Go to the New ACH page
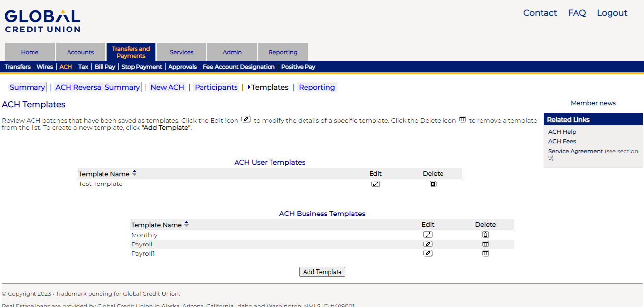Image resolution: width=644 pixels, height=307 pixels. [168, 87]
